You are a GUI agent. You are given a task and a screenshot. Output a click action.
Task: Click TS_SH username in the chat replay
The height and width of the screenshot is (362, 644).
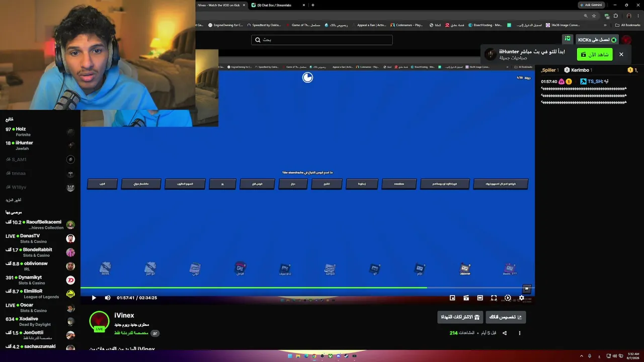(x=595, y=81)
